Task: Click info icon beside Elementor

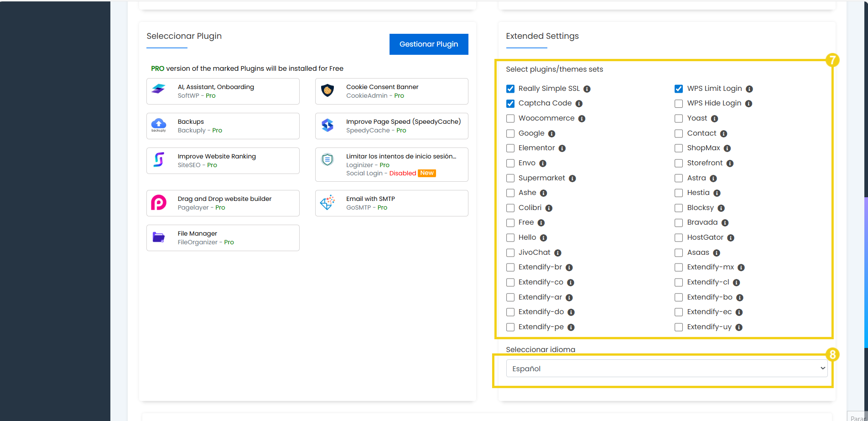Action: coord(562,148)
